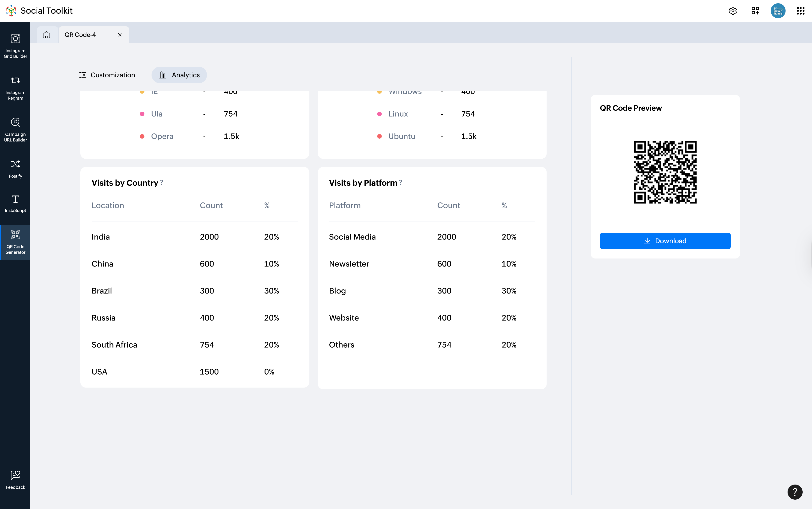812x509 pixels.
Task: Go to the home tab
Action: (47, 35)
